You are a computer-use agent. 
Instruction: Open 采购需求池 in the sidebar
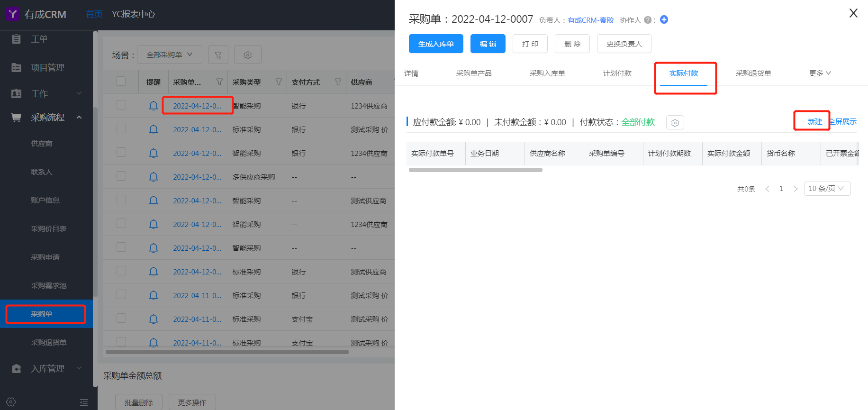point(49,285)
